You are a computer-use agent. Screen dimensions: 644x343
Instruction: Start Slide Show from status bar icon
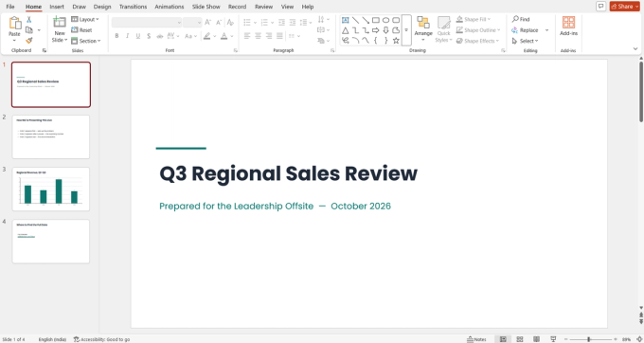(x=553, y=339)
